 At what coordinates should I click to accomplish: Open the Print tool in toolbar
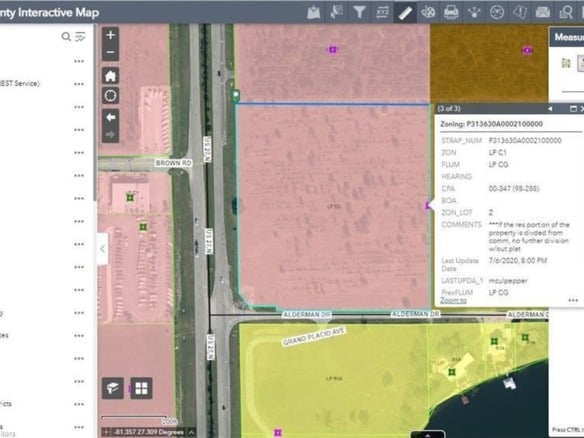[451, 13]
